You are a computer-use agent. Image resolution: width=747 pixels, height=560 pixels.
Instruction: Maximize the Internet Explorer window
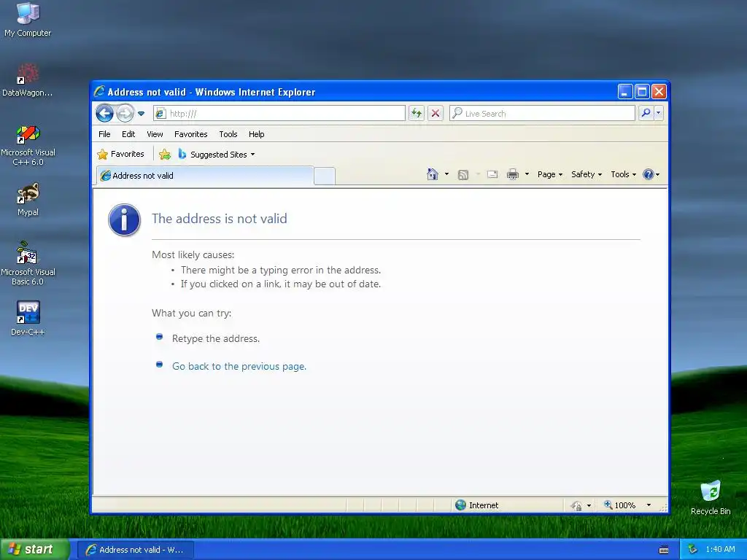pyautogui.click(x=642, y=91)
